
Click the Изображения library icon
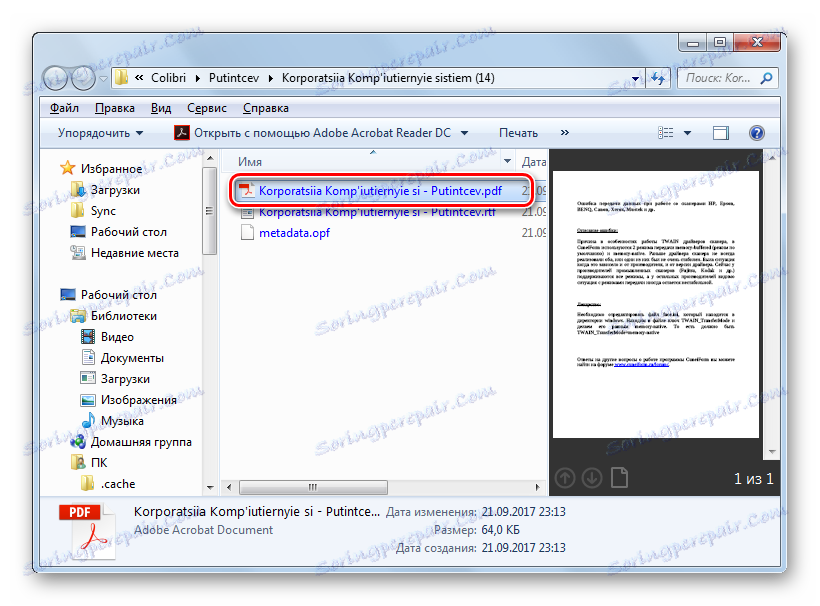point(88,400)
